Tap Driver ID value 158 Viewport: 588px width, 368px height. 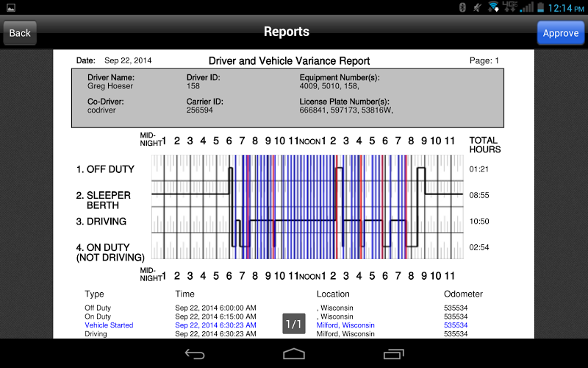pyautogui.click(x=193, y=86)
